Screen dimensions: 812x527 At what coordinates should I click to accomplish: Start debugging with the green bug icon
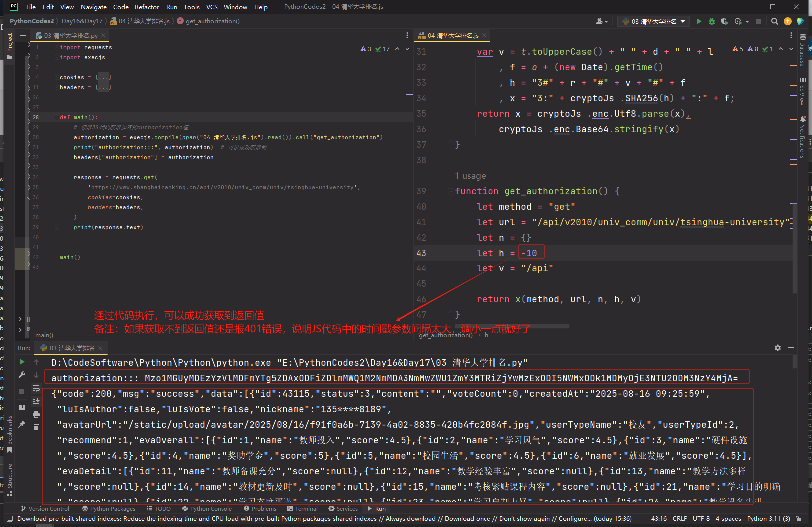[x=712, y=21]
